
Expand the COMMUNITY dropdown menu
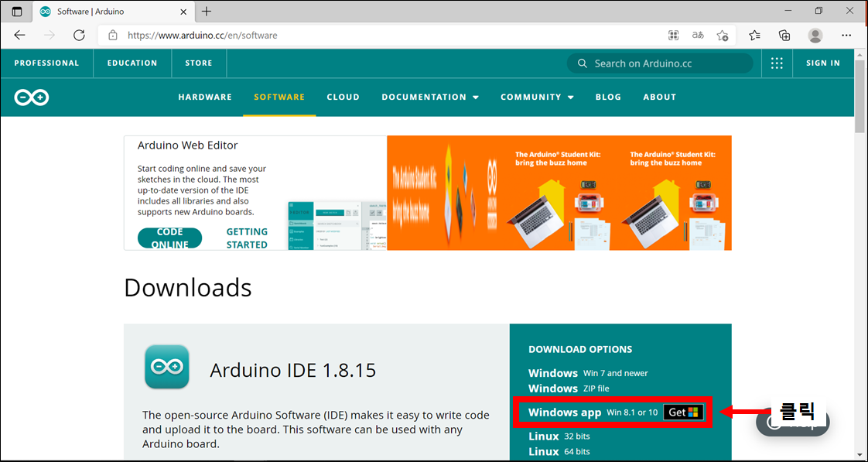537,97
